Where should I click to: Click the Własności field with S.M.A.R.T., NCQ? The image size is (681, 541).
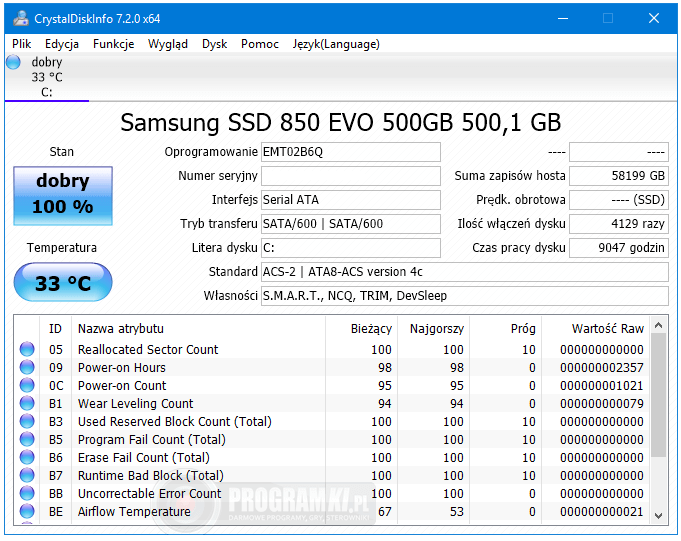(465, 296)
